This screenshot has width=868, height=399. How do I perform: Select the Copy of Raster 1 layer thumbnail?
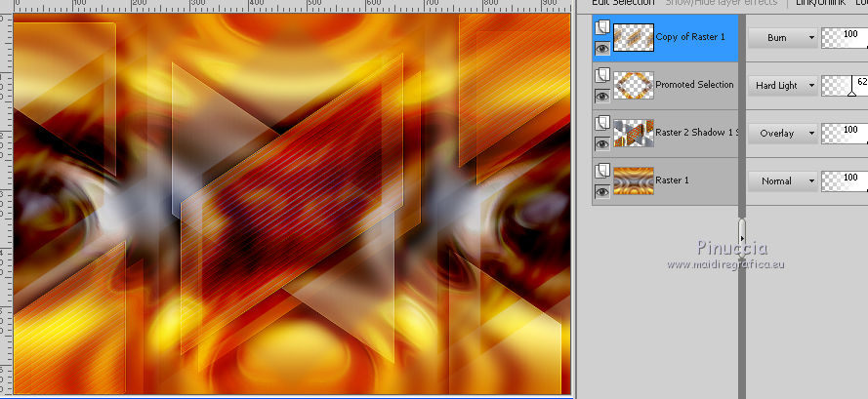click(634, 37)
